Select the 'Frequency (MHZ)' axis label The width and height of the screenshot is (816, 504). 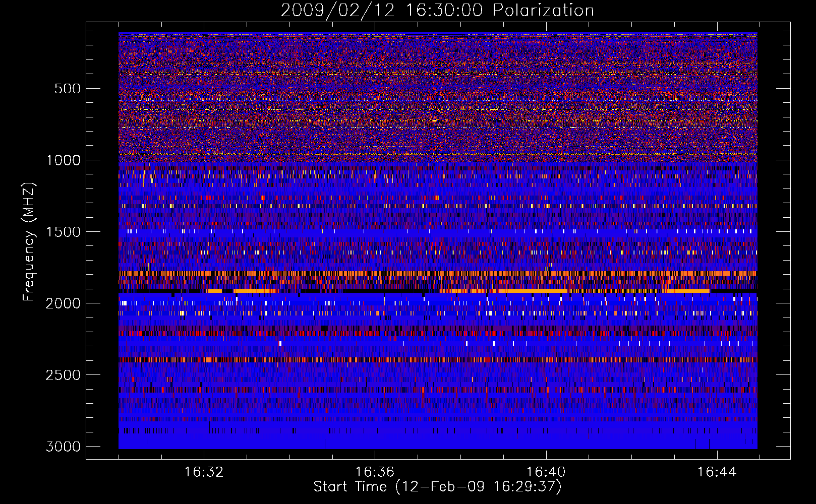(x=29, y=242)
